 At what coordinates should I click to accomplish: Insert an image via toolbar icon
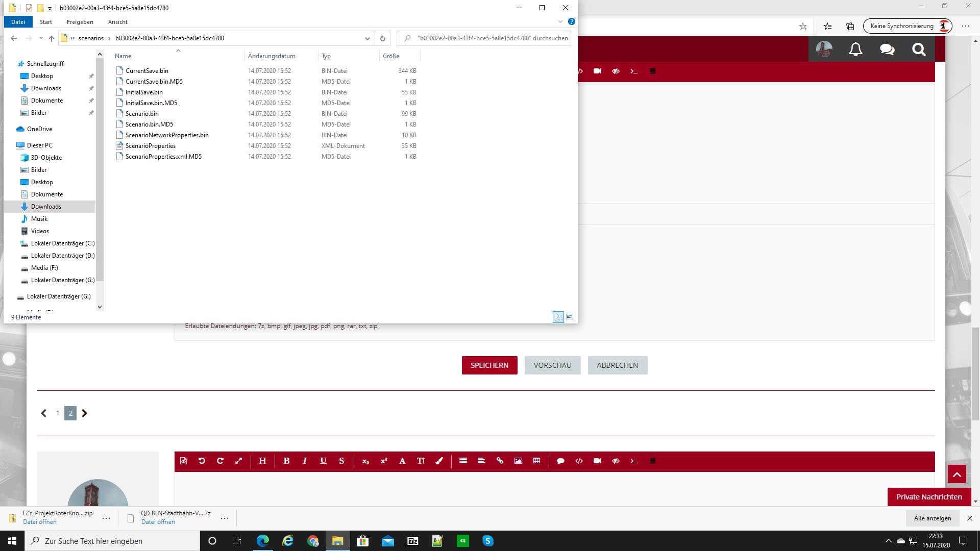518,461
